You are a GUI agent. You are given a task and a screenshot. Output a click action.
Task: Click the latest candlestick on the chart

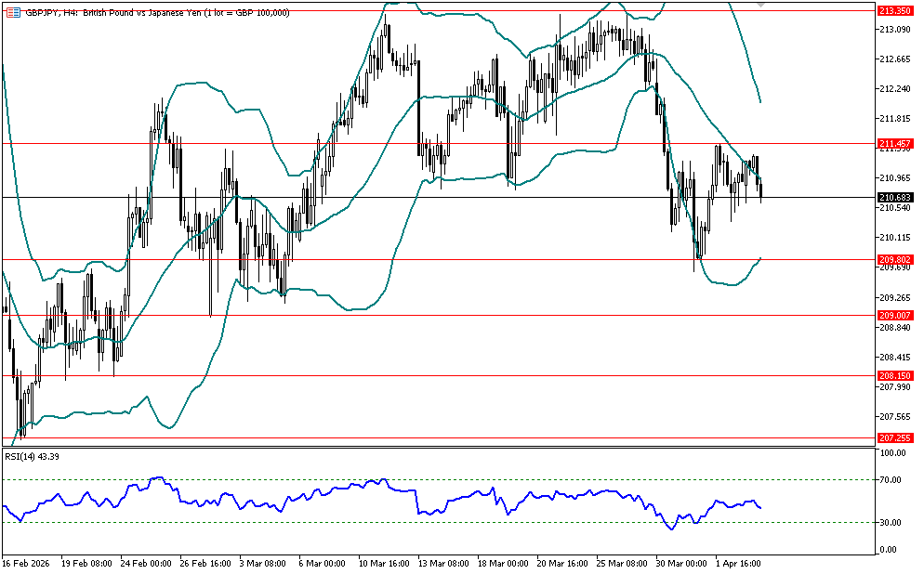pyautogui.click(x=761, y=189)
